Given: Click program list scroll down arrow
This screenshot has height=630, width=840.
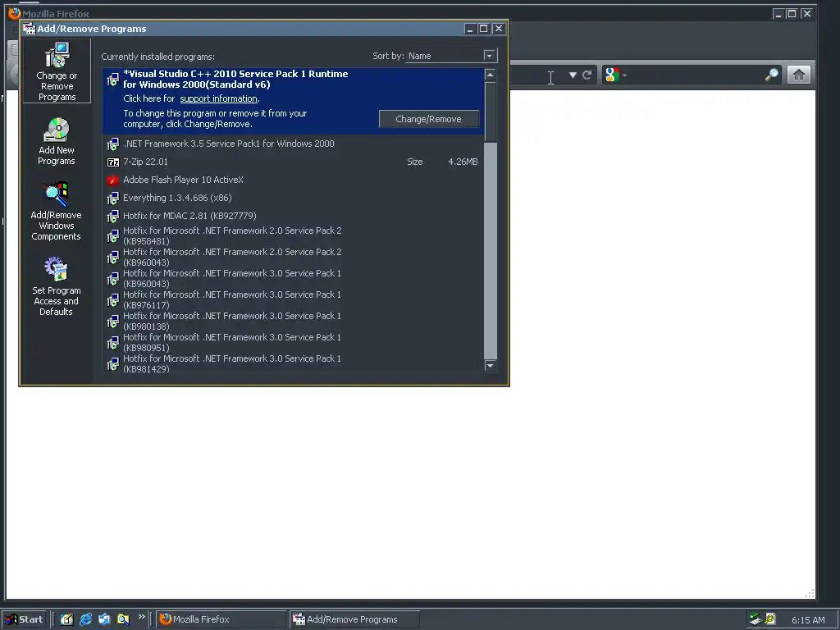Looking at the screenshot, I should [x=491, y=365].
